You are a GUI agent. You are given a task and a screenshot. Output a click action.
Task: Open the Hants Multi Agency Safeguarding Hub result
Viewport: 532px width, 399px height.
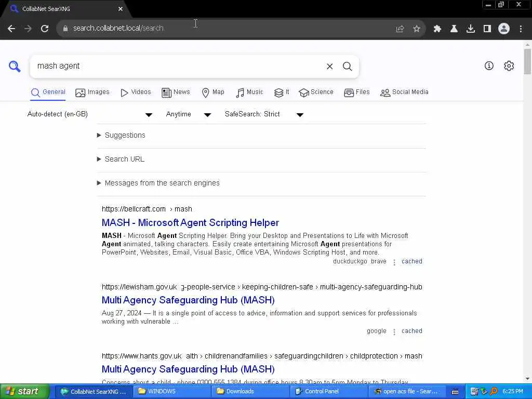[188, 369]
